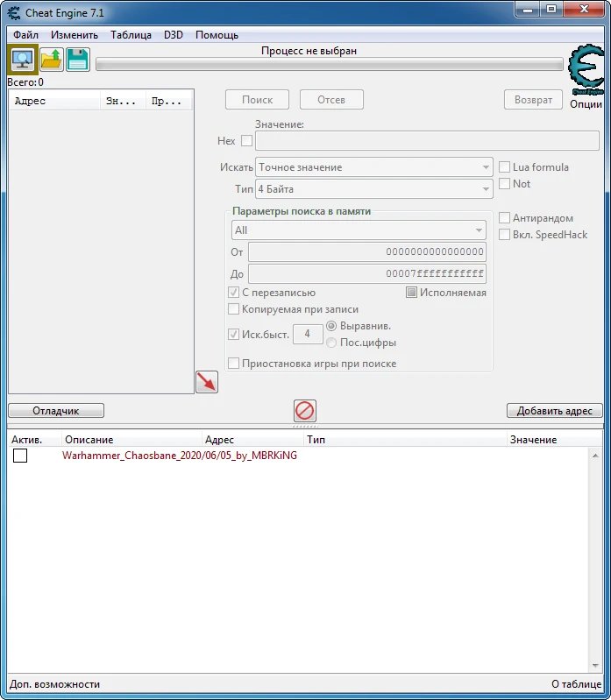Screen dimensions: 611x700
Task: Open the process selector computer icon
Action: (x=22, y=59)
